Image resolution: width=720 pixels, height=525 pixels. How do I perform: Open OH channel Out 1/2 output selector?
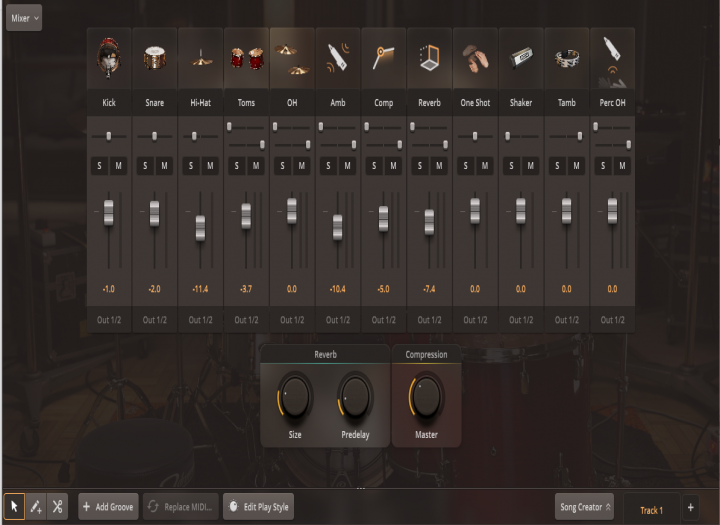click(x=292, y=320)
